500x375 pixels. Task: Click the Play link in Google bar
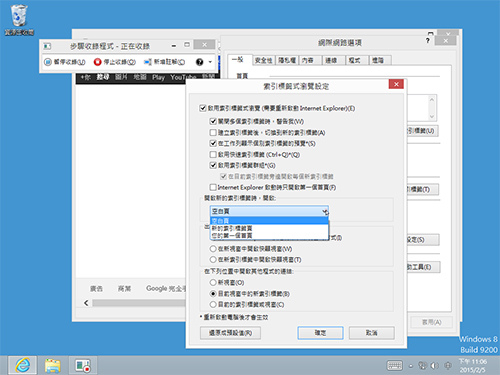[158, 77]
